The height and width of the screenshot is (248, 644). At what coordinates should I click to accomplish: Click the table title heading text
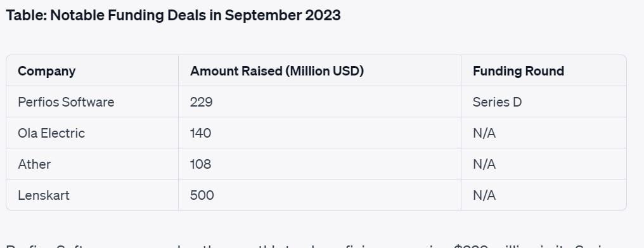click(173, 16)
